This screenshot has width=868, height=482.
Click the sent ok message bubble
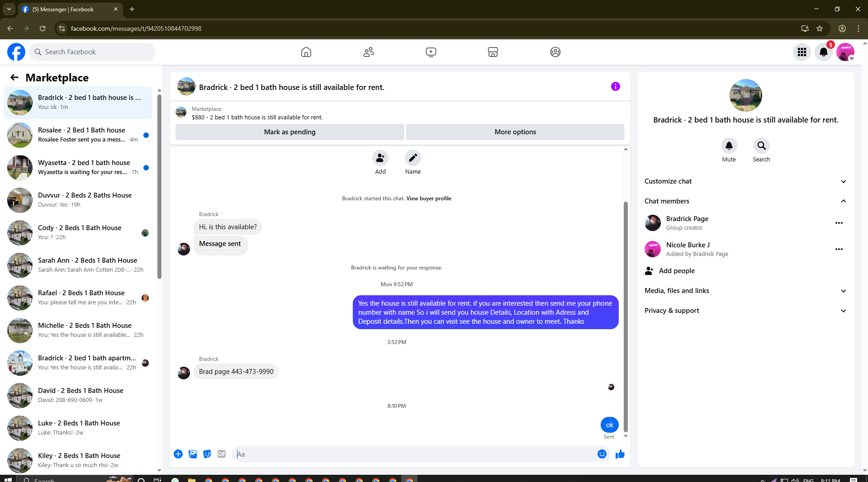tap(610, 425)
